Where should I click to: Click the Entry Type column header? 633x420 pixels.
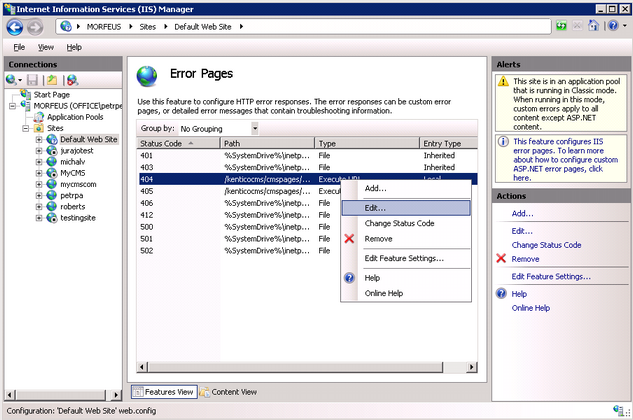pyautogui.click(x=449, y=143)
